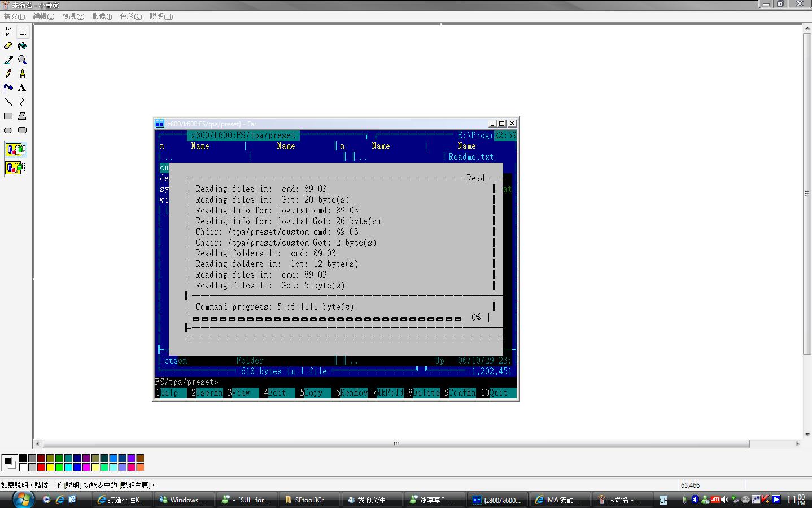Select the Text tool

[23, 88]
